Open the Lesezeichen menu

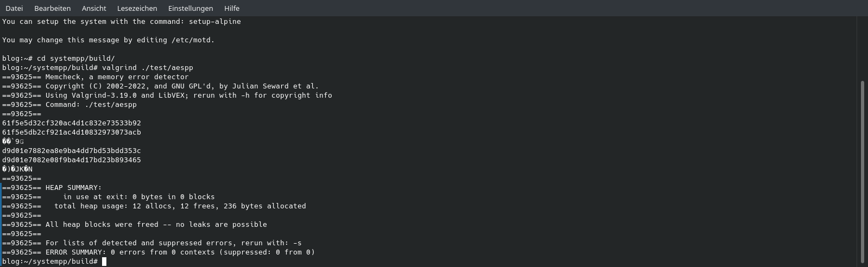tap(137, 8)
